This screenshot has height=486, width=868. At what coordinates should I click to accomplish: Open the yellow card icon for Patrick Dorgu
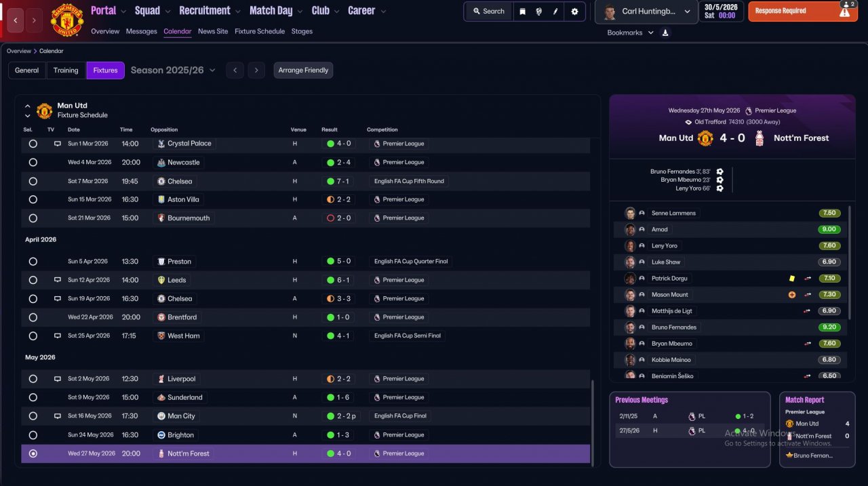[791, 278]
